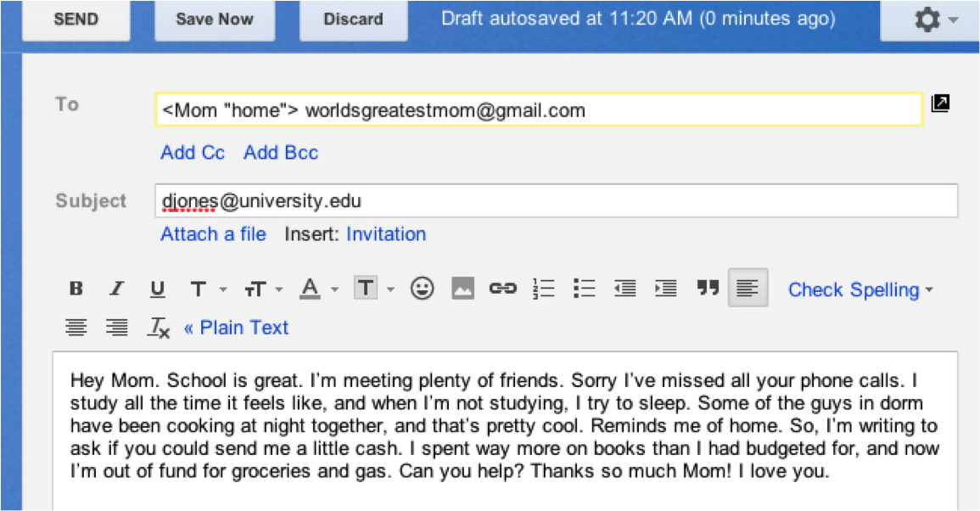Screen dimensions: 980x511
Task: Insert an emoji into the message
Action: tap(422, 289)
